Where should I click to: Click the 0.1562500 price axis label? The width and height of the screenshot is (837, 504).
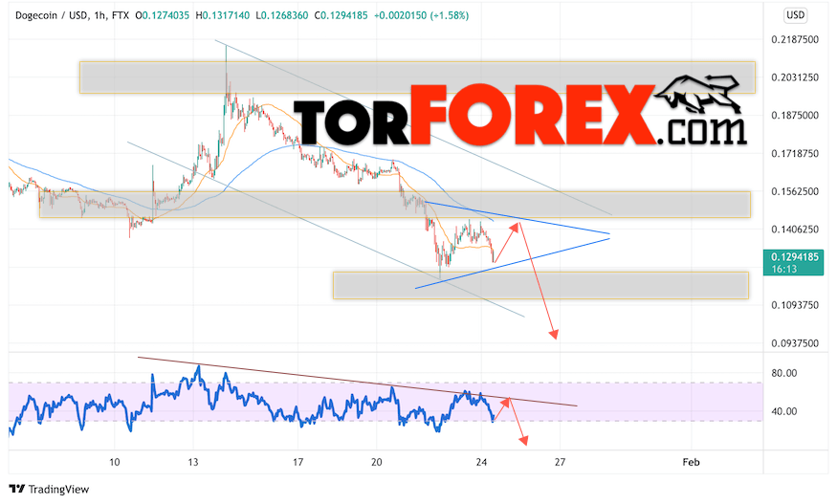tap(794, 191)
